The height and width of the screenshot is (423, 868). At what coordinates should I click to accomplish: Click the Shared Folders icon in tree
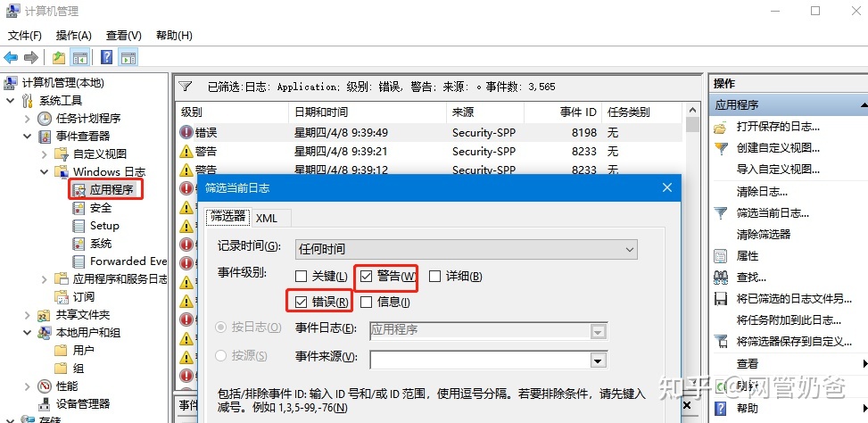(44, 315)
